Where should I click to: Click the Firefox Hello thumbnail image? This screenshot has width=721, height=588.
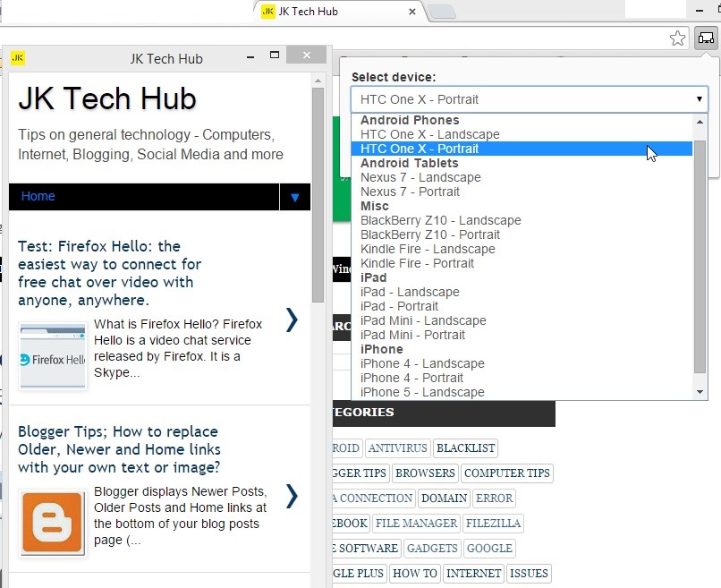(x=53, y=356)
